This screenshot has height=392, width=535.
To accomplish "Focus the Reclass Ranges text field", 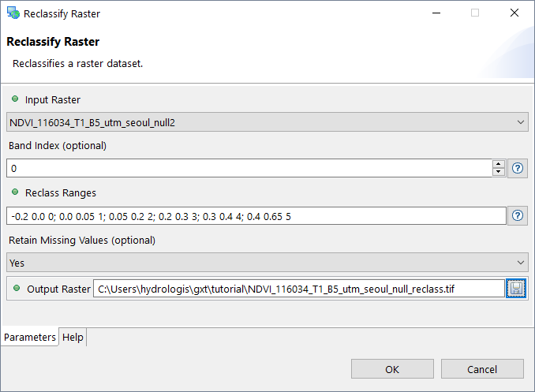I will click(x=256, y=216).
